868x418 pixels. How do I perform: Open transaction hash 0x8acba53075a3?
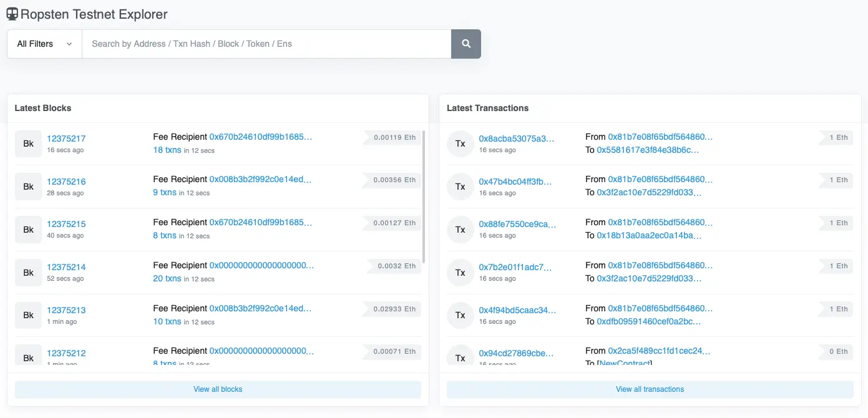(x=517, y=139)
